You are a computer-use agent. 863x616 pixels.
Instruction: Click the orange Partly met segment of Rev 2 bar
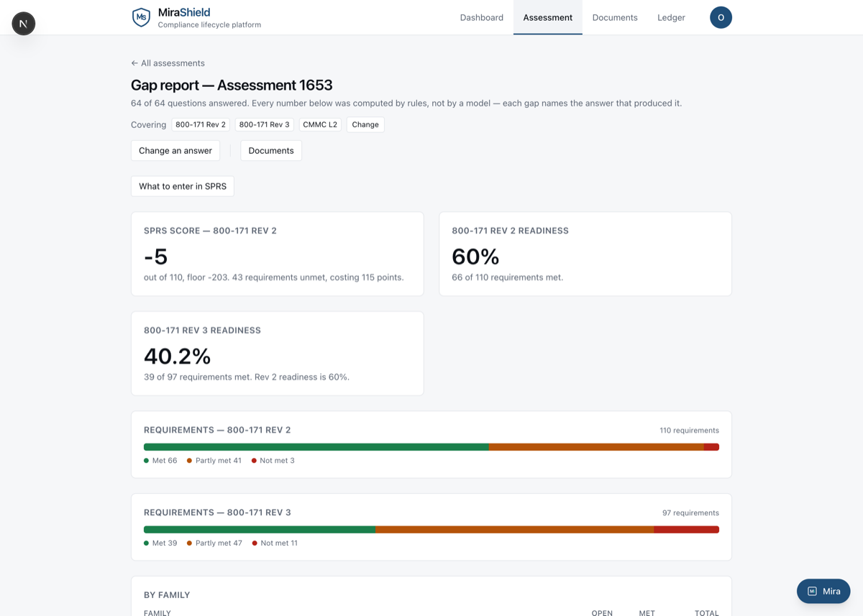[x=596, y=447]
